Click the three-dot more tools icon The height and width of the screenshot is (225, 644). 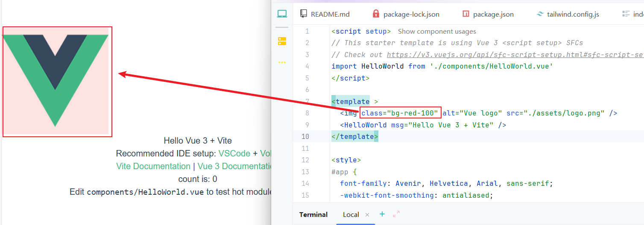(x=282, y=62)
